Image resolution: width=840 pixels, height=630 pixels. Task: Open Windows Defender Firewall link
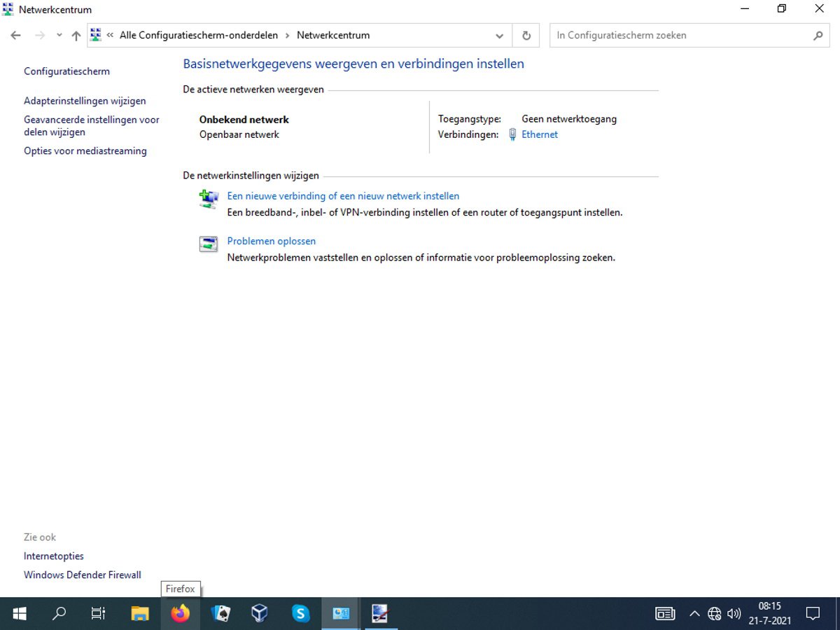(x=83, y=575)
